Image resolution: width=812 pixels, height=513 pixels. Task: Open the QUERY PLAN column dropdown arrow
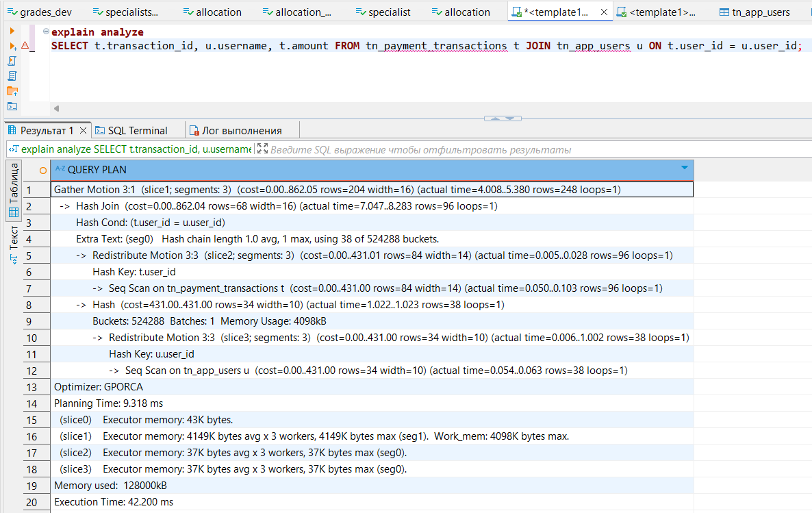(x=684, y=168)
